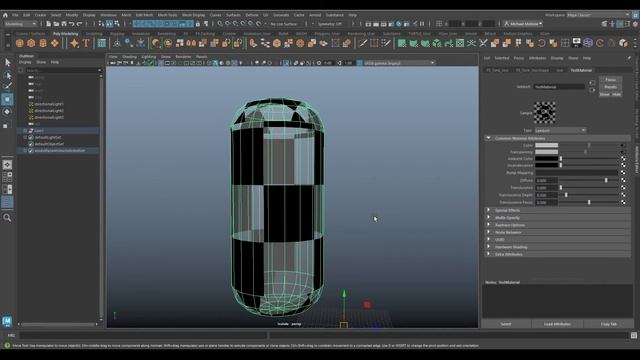
Task: Click the map button beside Bump Mapping
Action: pyautogui.click(x=623, y=173)
